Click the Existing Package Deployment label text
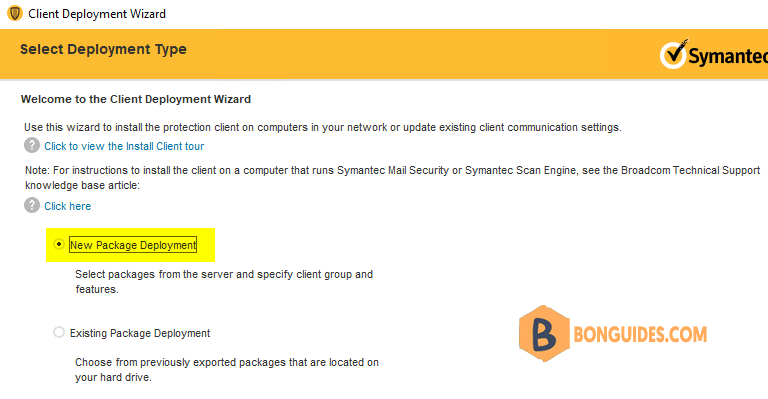The height and width of the screenshot is (399, 768). 140,333
